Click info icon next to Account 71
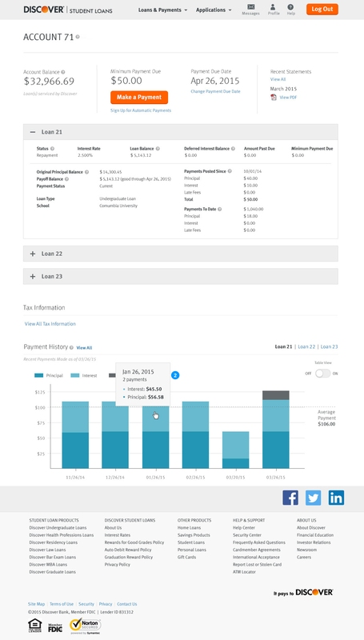Image resolution: width=364 pixels, height=640 pixels. [x=78, y=37]
